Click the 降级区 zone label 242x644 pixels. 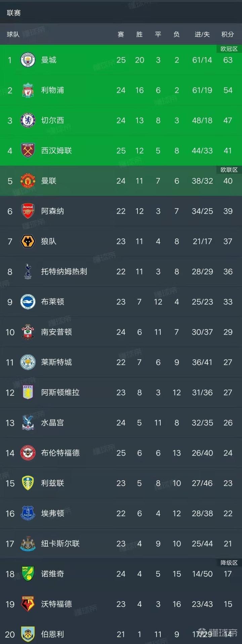(229, 563)
